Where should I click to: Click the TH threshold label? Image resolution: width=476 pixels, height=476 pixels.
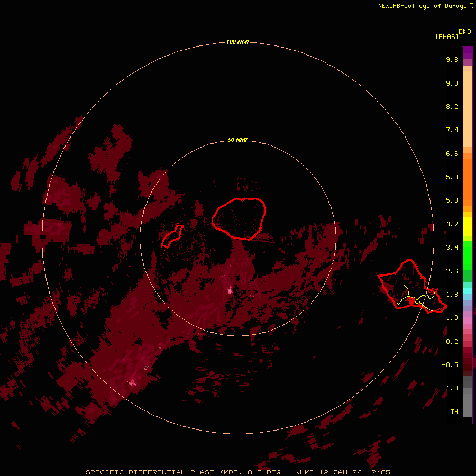tap(454, 412)
